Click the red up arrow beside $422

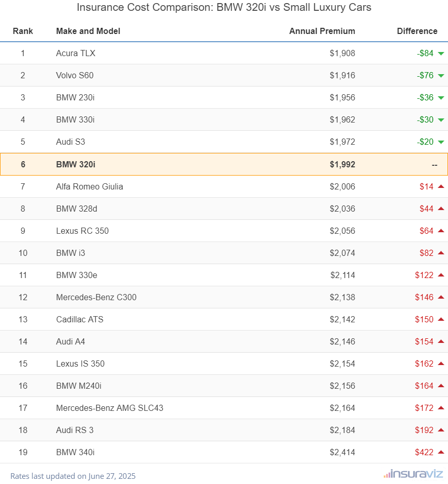(441, 452)
